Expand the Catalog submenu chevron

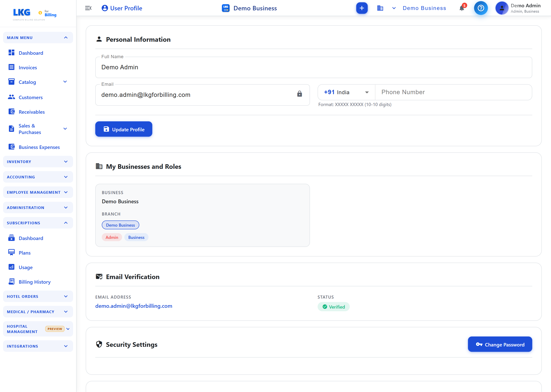[x=65, y=82]
